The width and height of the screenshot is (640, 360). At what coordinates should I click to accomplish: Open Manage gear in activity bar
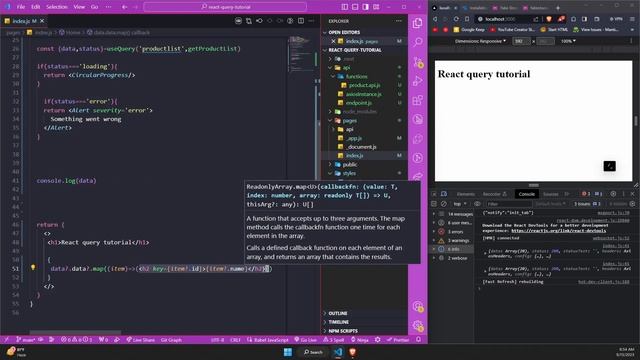coord(418,325)
